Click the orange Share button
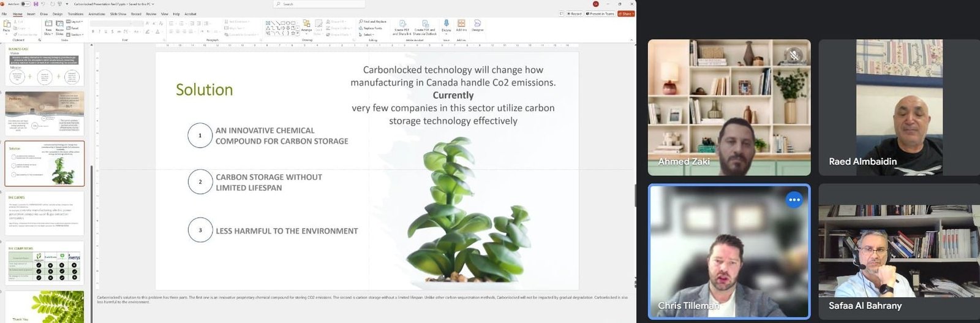The height and width of the screenshot is (323, 980). [x=626, y=13]
